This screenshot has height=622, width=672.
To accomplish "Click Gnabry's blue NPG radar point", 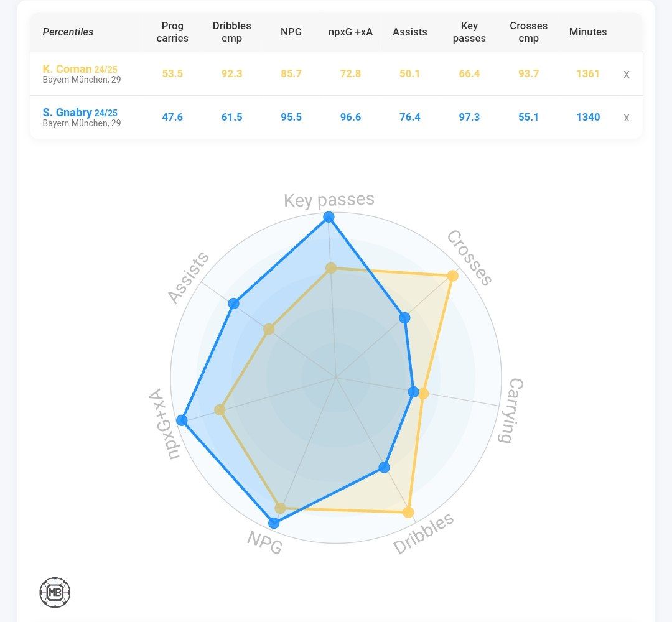I will (x=273, y=522).
